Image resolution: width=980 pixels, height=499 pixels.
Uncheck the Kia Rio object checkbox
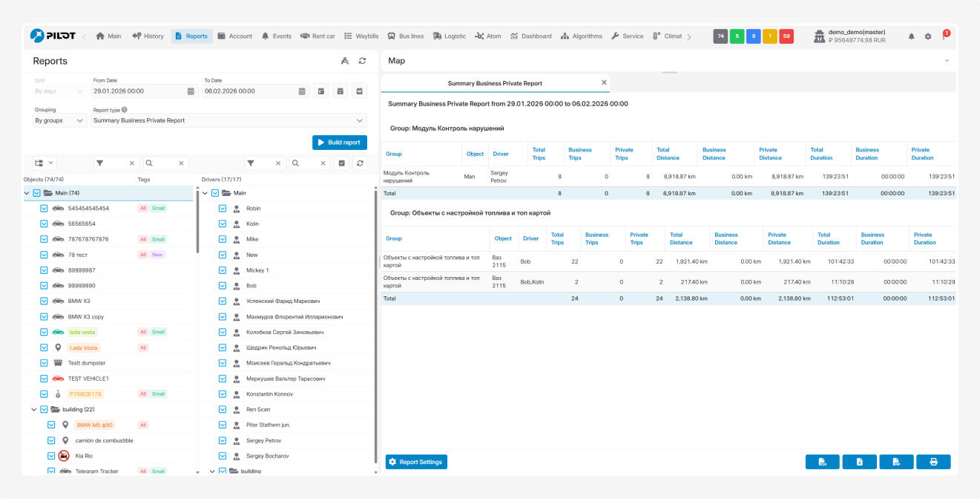[x=51, y=456]
